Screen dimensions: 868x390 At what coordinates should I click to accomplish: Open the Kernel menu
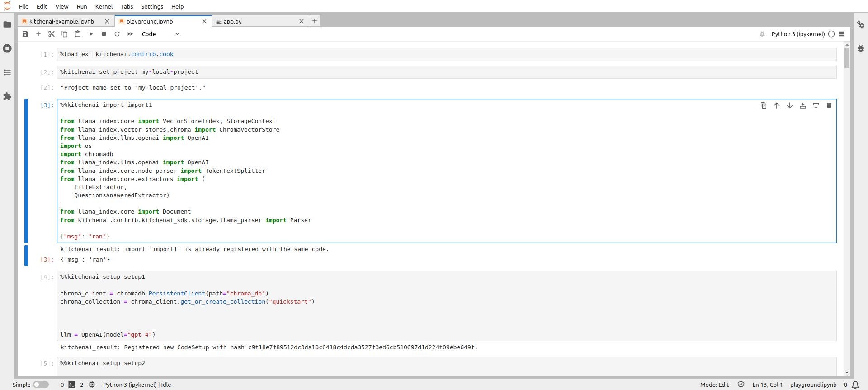click(x=104, y=6)
